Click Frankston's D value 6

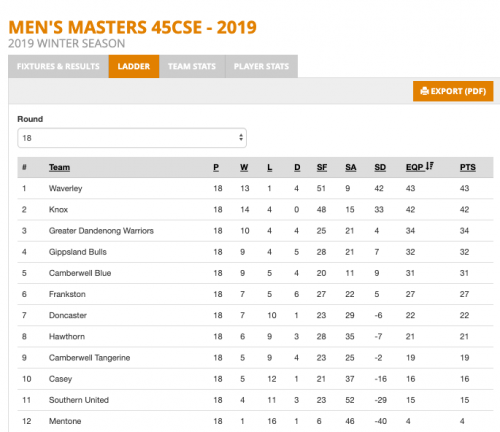(x=296, y=294)
